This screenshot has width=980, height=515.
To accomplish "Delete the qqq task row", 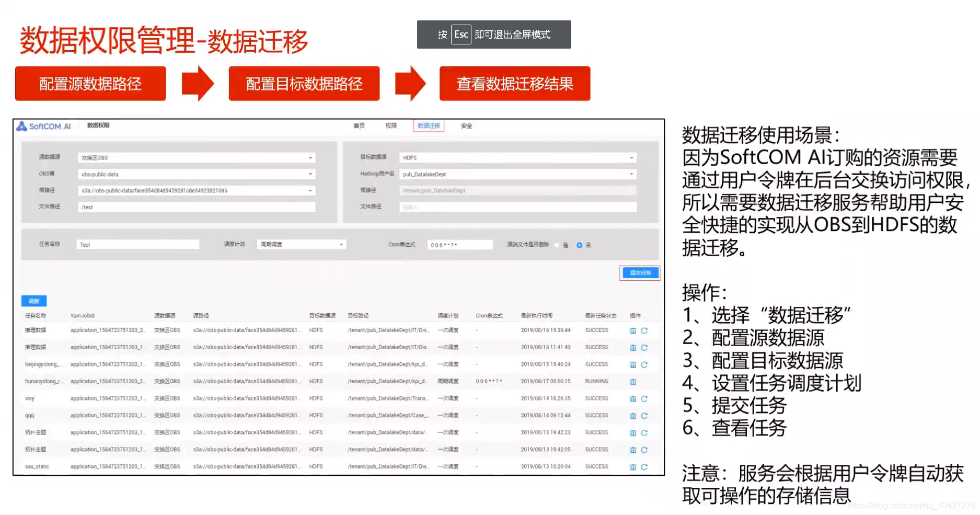I will 633,416.
